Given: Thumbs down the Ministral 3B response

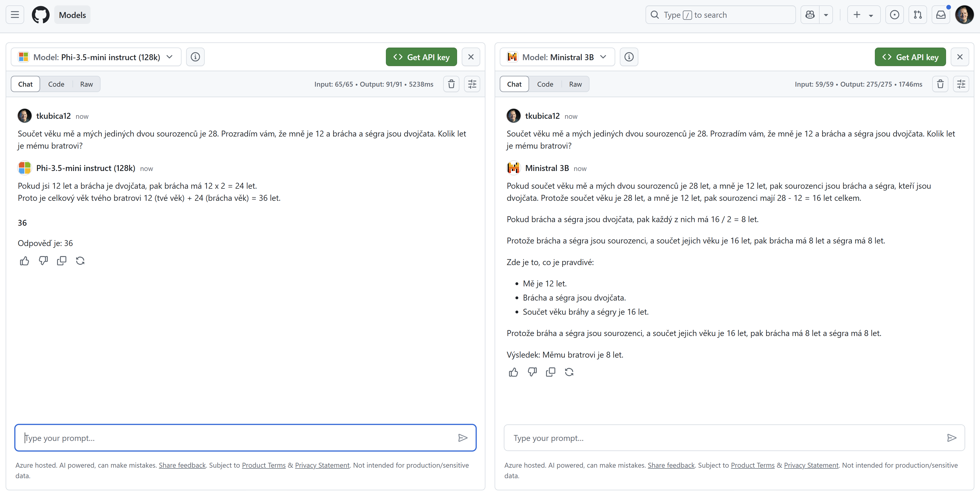Looking at the screenshot, I should click(x=532, y=372).
